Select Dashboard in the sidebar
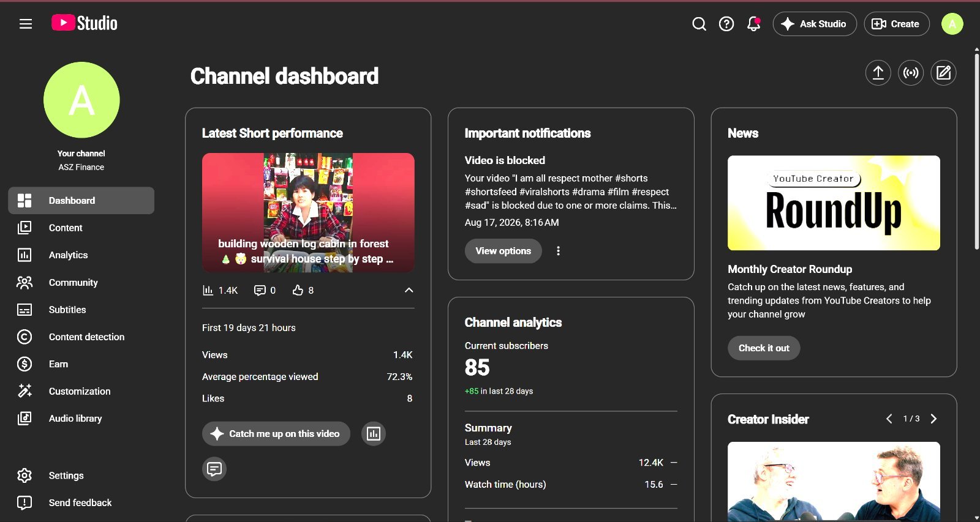 click(x=81, y=201)
